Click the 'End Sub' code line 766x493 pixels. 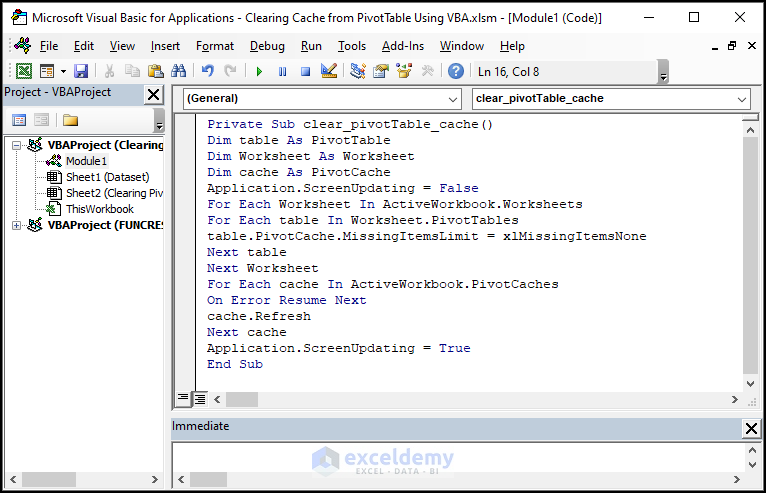(235, 364)
